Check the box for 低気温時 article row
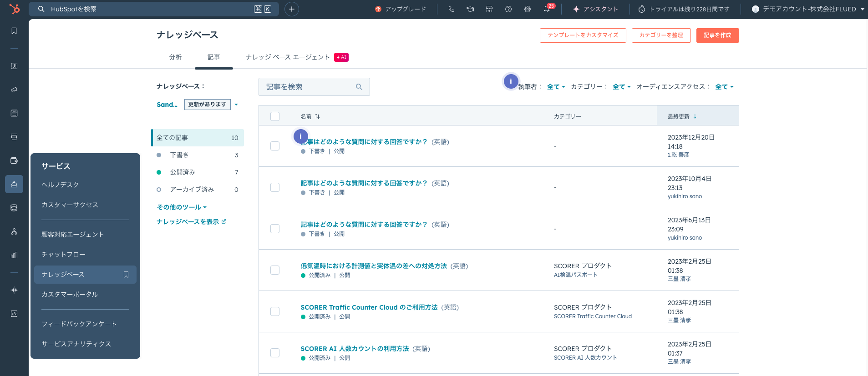This screenshot has height=376, width=868. pyautogui.click(x=275, y=270)
